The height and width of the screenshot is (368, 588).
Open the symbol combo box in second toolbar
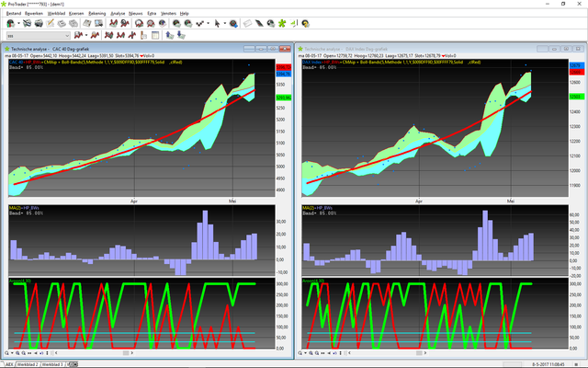[39, 36]
